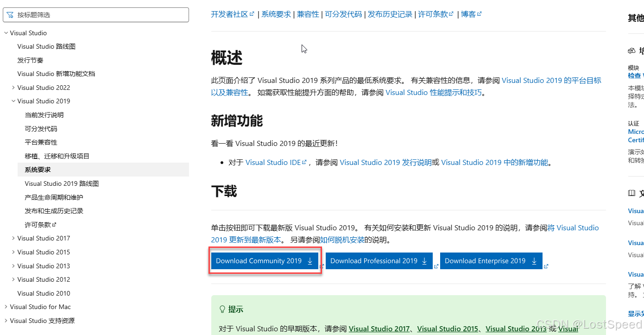The width and height of the screenshot is (644, 335).
Task: Open Visual Studio 2019 发行说明 link
Action: point(385,162)
